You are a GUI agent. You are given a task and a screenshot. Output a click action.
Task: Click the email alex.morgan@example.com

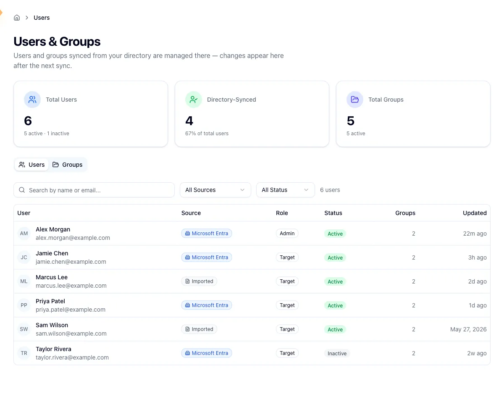pyautogui.click(x=73, y=238)
